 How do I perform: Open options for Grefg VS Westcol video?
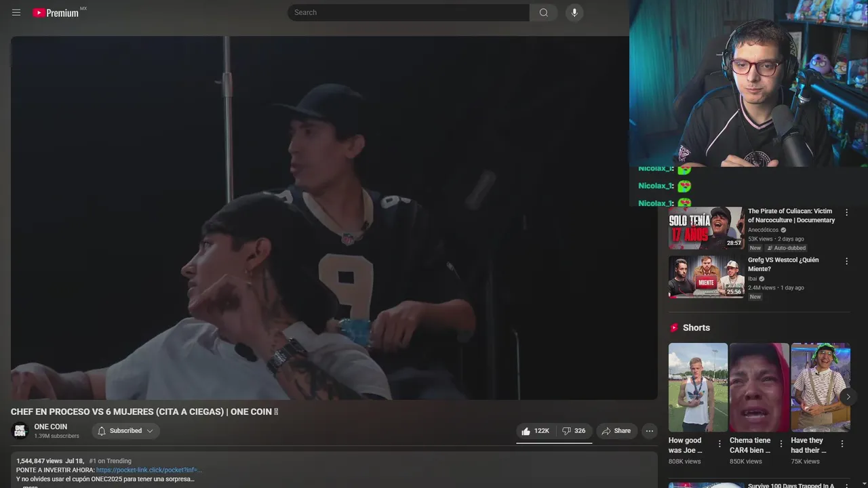pyautogui.click(x=846, y=261)
